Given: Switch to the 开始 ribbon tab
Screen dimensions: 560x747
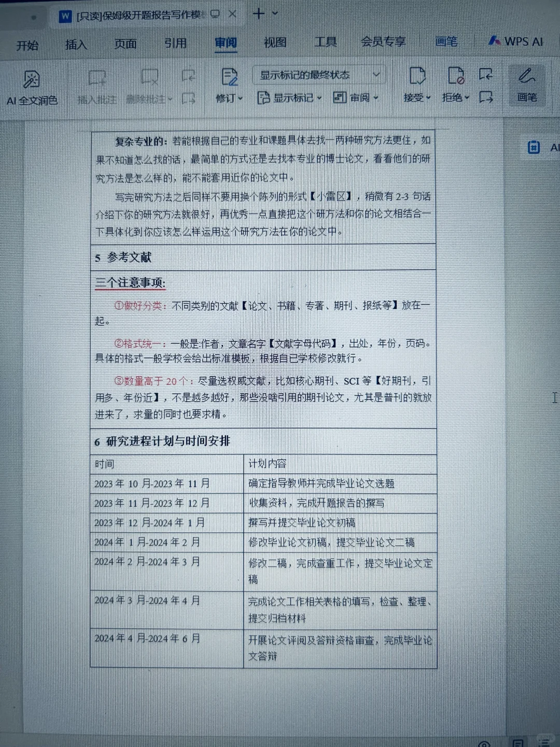Looking at the screenshot, I should [x=27, y=46].
